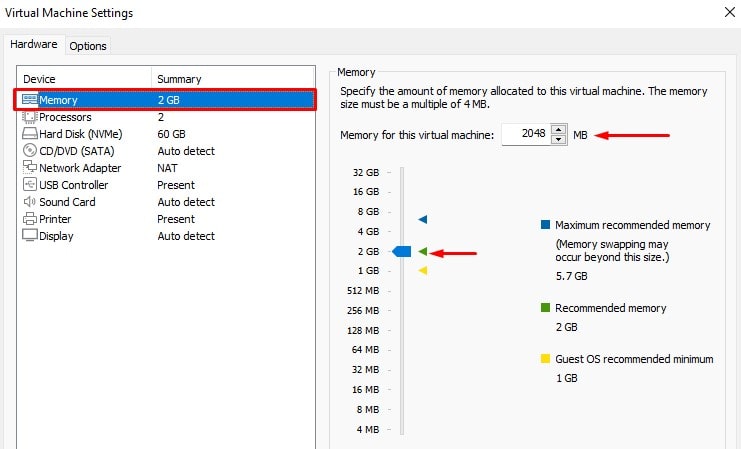Click the CD/DVD (SATA) disc icon
The width and height of the screenshot is (741, 449).
tap(29, 151)
